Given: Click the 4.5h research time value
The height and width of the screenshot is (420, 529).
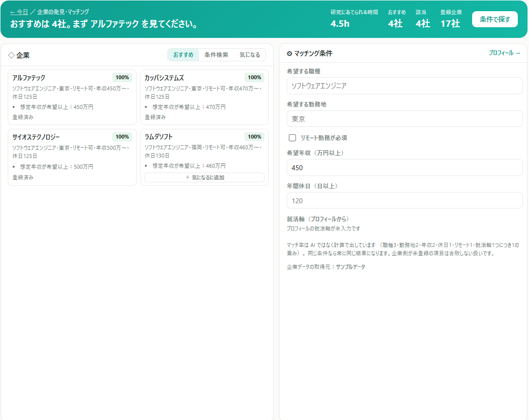Looking at the screenshot, I should coord(340,24).
